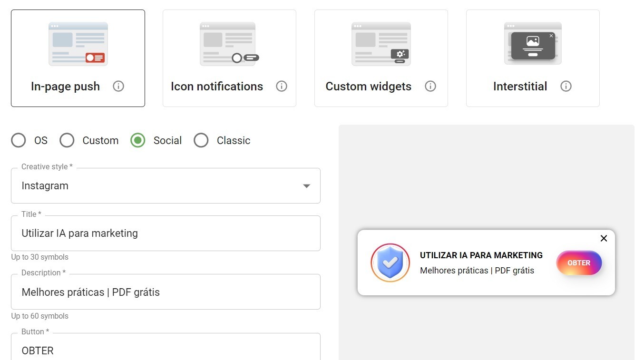Select the Custom widgets format icon
644x360 pixels.
click(x=381, y=43)
